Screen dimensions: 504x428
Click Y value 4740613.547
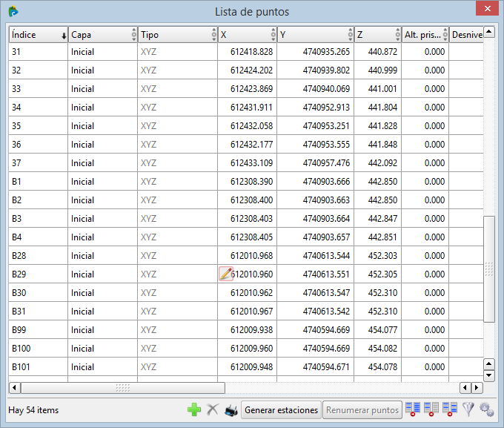pyautogui.click(x=326, y=293)
